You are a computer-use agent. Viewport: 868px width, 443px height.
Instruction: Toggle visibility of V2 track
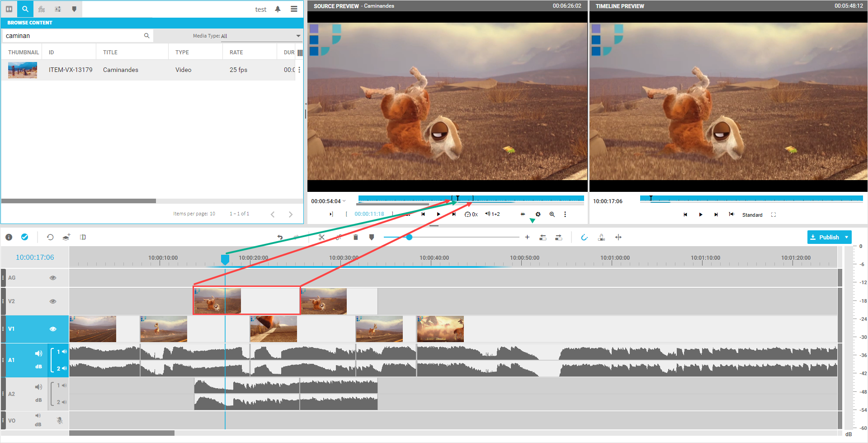click(x=53, y=301)
